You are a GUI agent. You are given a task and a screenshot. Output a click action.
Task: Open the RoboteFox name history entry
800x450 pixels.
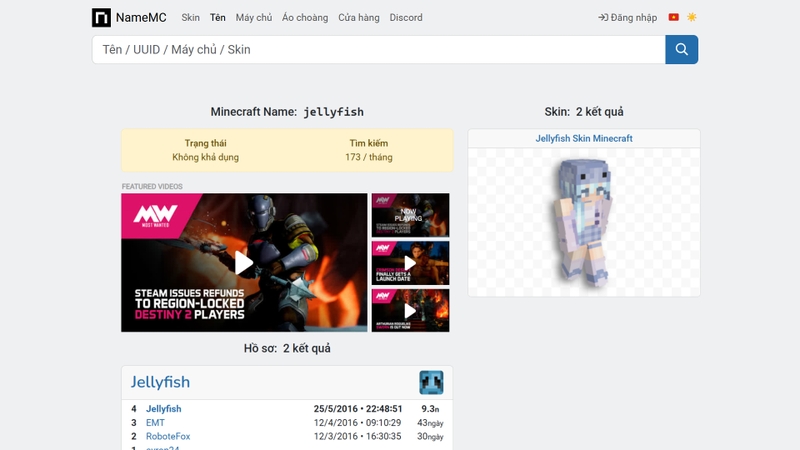(168, 436)
